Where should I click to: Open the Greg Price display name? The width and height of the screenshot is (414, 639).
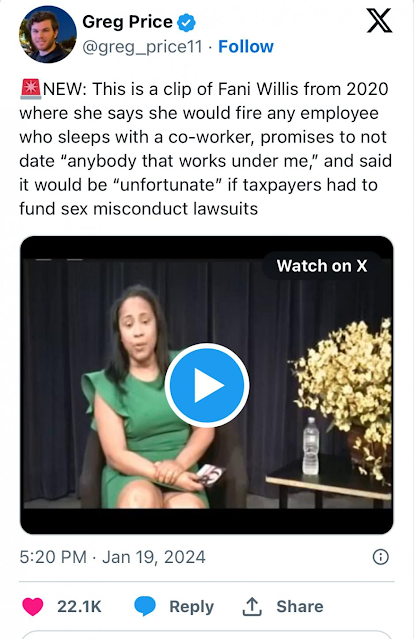128,22
